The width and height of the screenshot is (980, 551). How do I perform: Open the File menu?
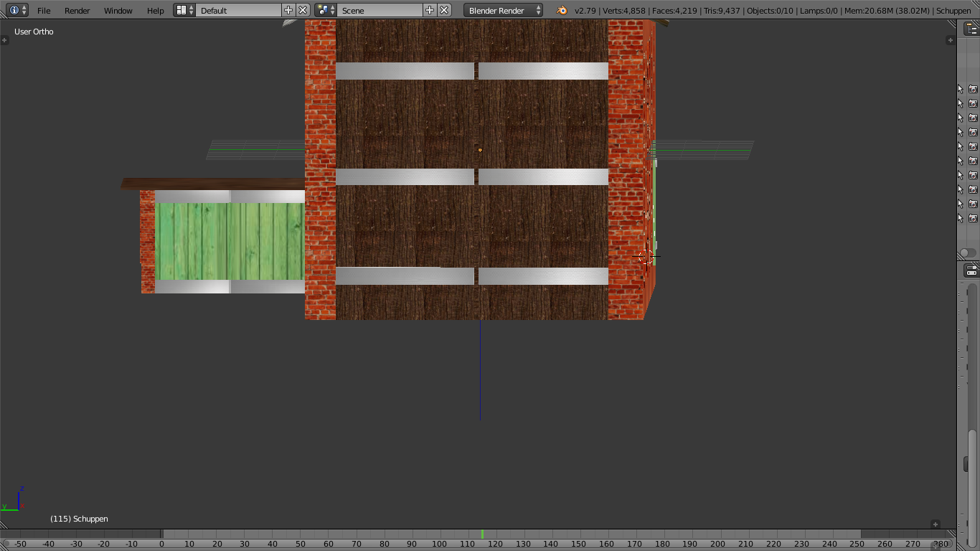click(44, 11)
